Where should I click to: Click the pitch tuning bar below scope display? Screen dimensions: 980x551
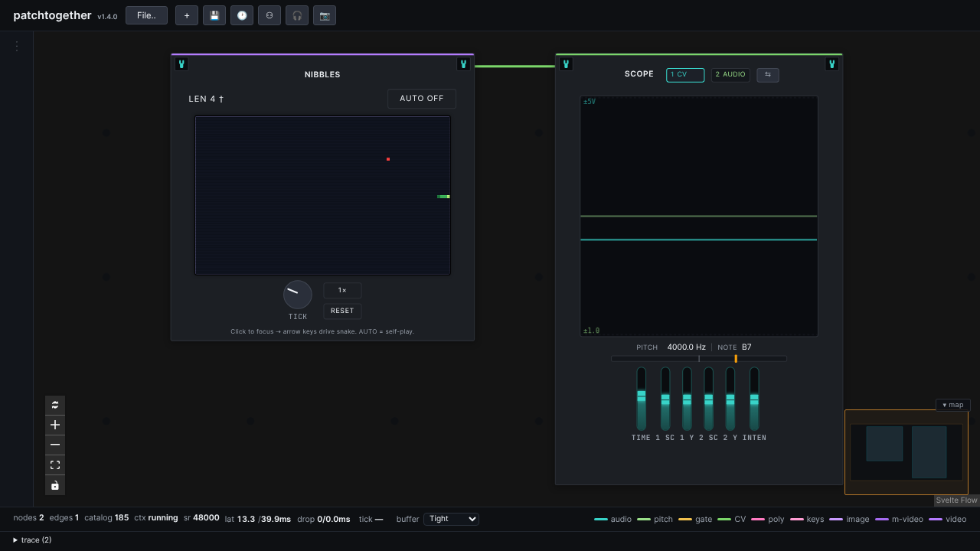pyautogui.click(x=699, y=358)
